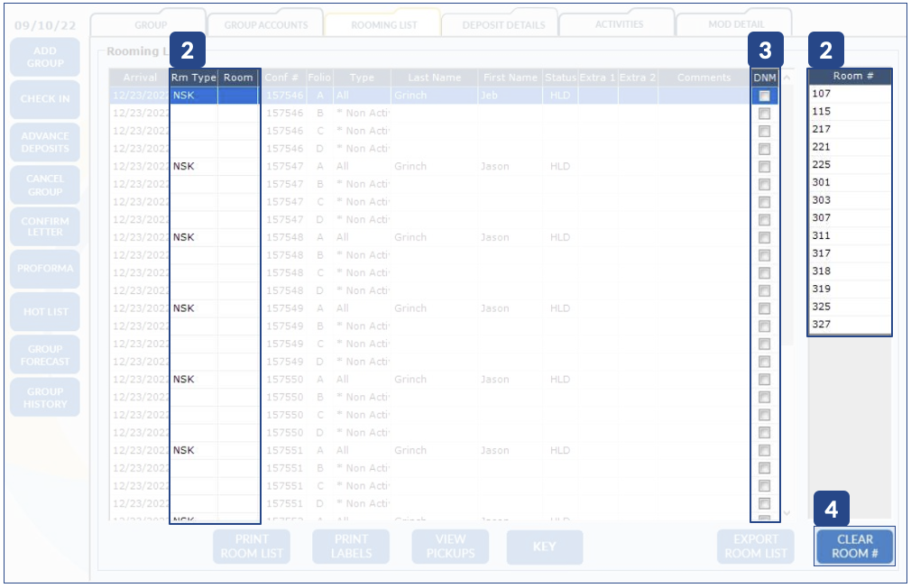Pick room 327 from the Room # list
Image resolution: width=911 pixels, height=588 pixels.
point(849,325)
